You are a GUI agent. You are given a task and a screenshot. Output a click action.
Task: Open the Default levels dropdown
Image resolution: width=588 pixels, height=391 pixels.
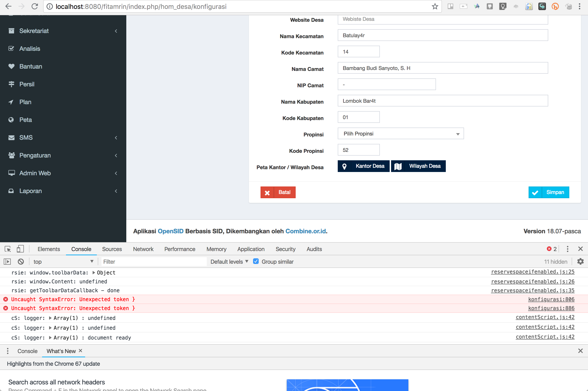tap(228, 261)
